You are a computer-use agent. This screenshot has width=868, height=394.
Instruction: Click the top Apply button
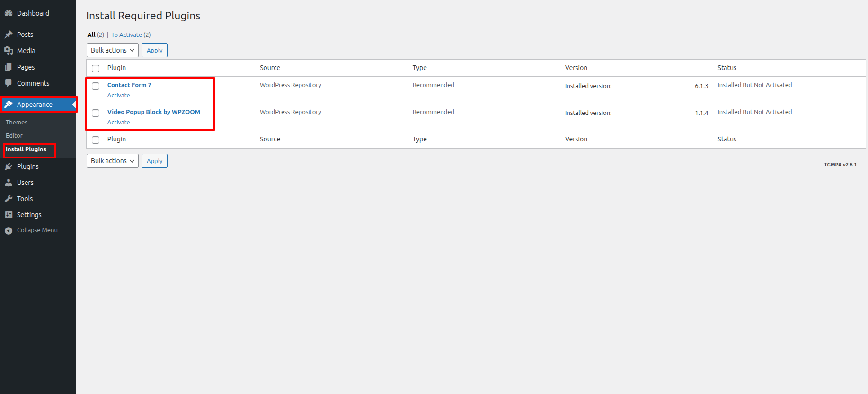pos(154,50)
